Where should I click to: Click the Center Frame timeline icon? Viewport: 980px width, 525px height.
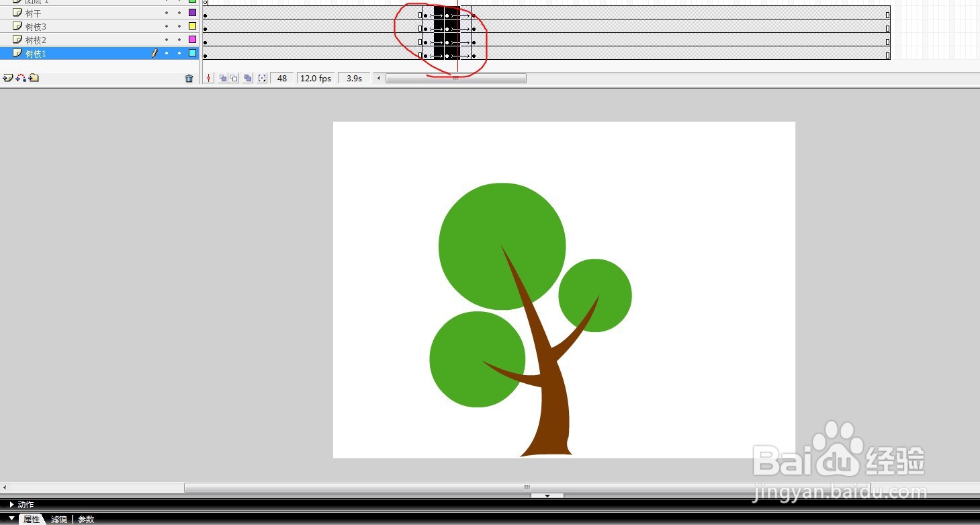(x=209, y=79)
